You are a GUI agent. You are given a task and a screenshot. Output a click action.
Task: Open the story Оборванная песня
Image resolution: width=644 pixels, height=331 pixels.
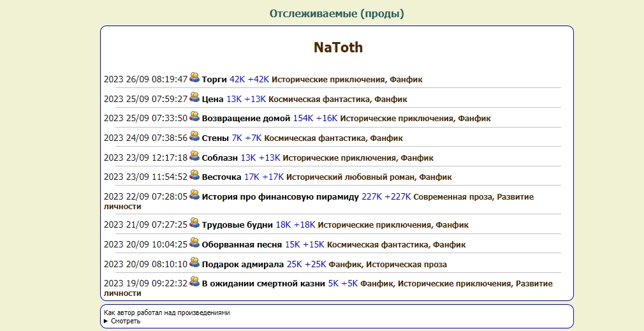point(242,244)
